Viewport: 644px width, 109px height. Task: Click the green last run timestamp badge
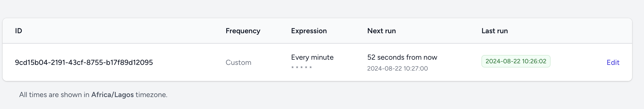(x=516, y=61)
